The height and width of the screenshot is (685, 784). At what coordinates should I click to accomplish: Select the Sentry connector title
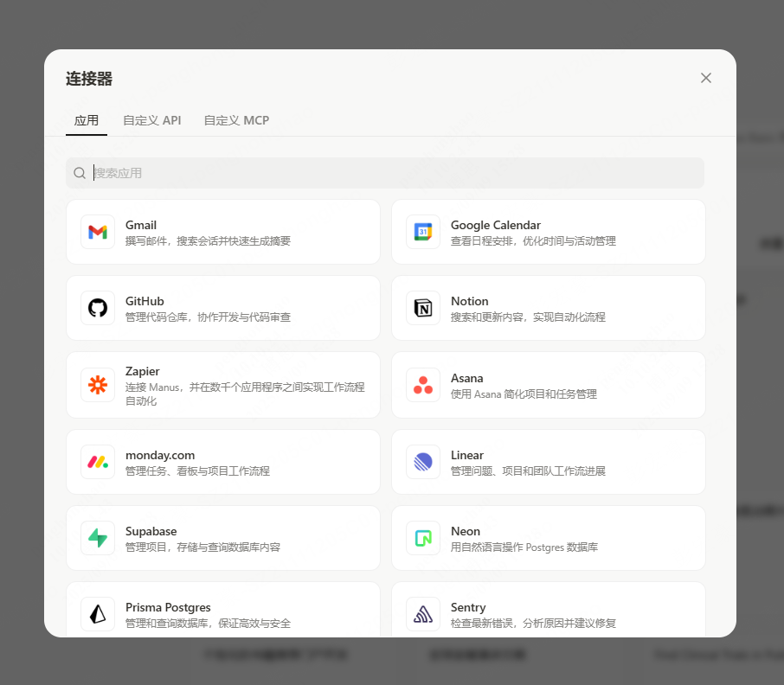point(468,607)
